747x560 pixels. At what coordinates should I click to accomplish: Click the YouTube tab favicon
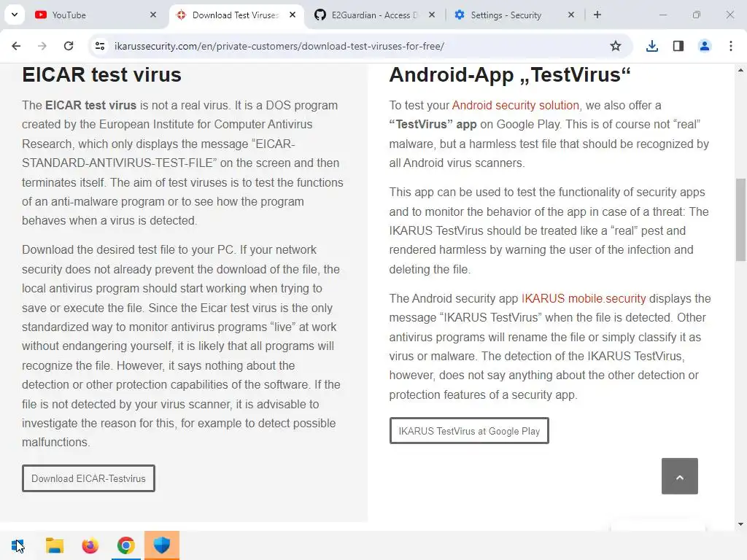click(41, 15)
